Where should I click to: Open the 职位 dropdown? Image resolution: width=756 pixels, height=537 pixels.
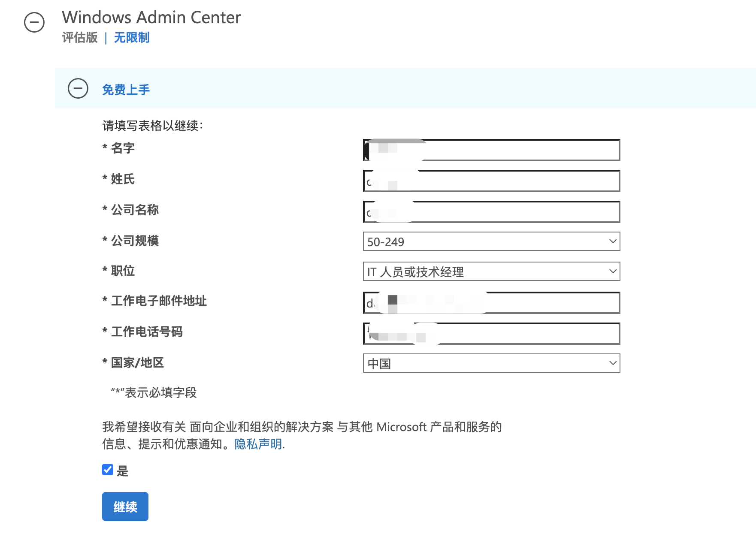point(491,272)
